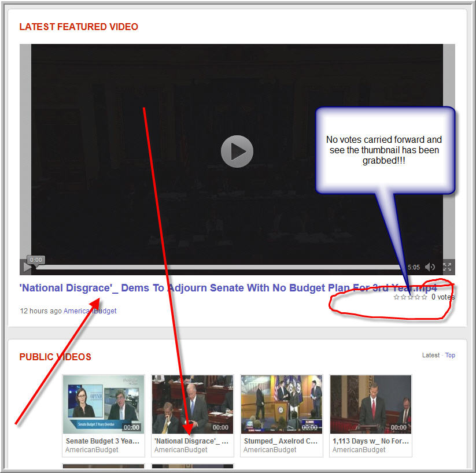Mute the video using the speaker icon
476x473 pixels.
(430, 267)
